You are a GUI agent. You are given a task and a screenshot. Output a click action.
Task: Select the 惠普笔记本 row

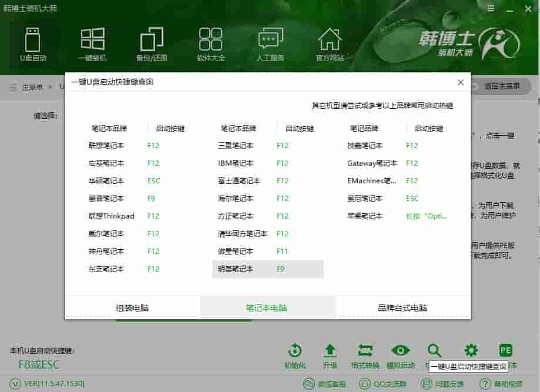pos(137,198)
